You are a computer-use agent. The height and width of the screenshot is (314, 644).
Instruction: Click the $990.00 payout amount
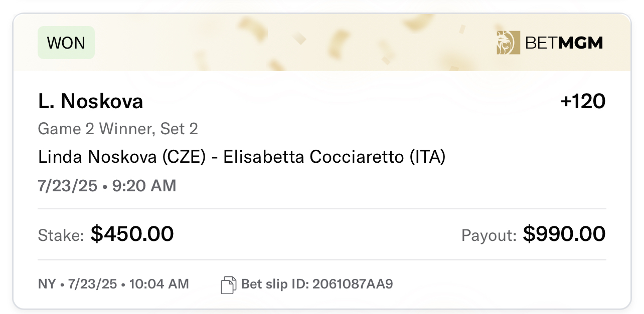[x=564, y=234]
